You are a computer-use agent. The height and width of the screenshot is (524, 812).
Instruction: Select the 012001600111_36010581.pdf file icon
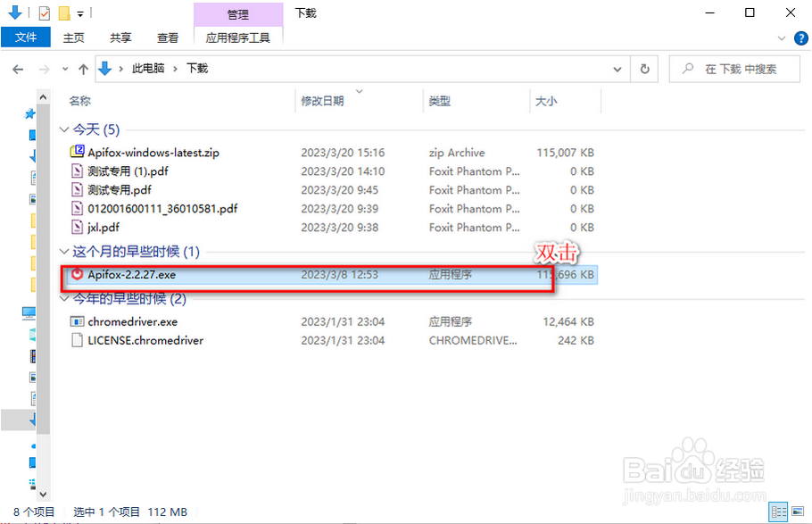point(77,208)
